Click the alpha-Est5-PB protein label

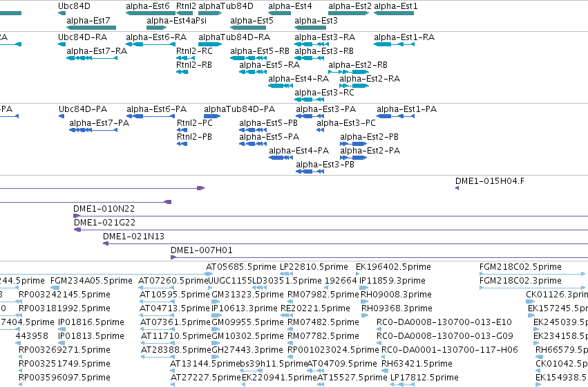[269, 122]
